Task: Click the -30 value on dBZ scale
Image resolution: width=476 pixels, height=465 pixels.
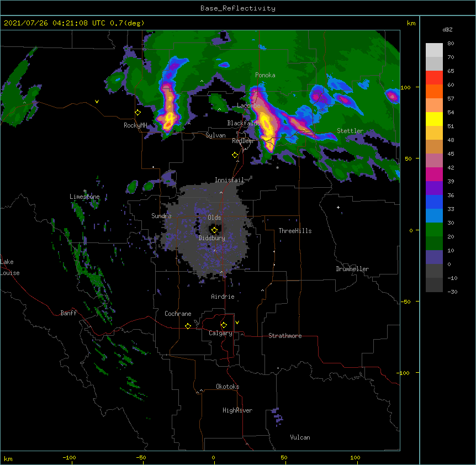Action: click(x=452, y=292)
